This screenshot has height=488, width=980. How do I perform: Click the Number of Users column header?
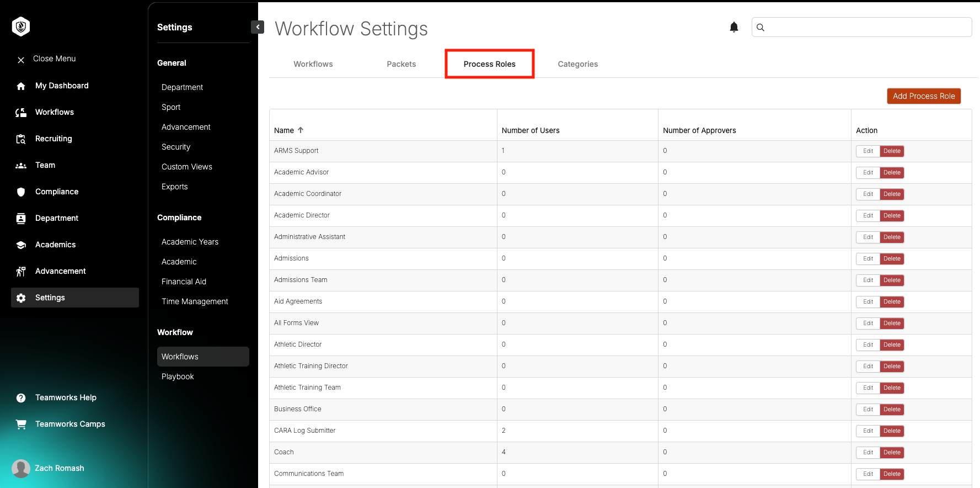tap(531, 130)
